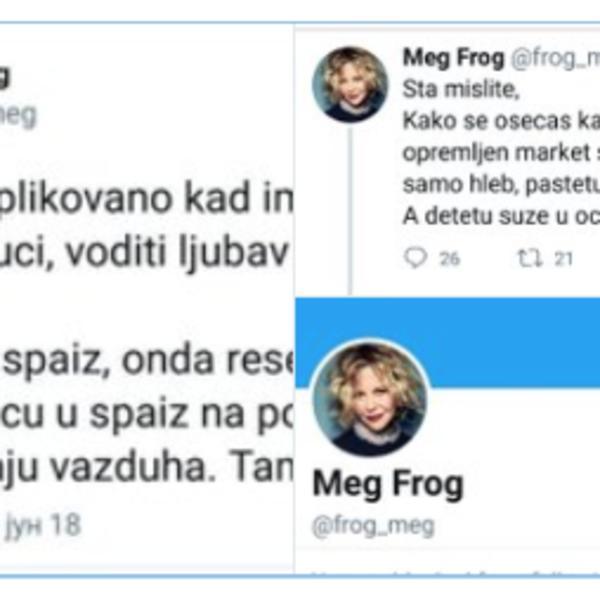Click the retweet count 21
Image resolution: width=600 pixels, height=600 pixels.
(564, 259)
